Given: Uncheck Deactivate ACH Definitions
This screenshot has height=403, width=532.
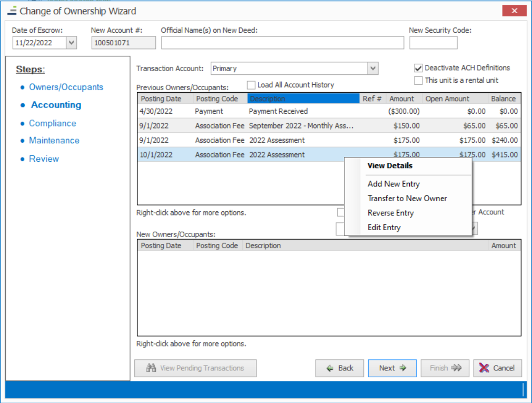Looking at the screenshot, I should (x=418, y=68).
